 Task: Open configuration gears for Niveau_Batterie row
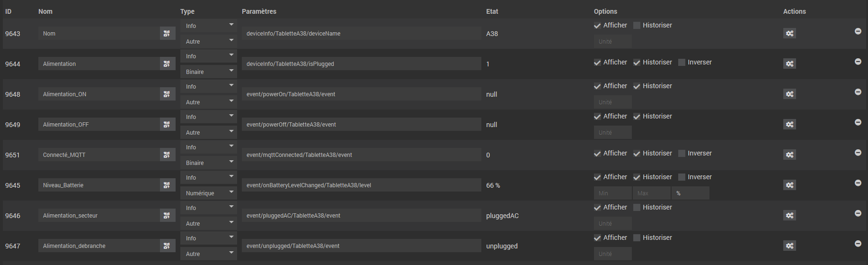789,185
